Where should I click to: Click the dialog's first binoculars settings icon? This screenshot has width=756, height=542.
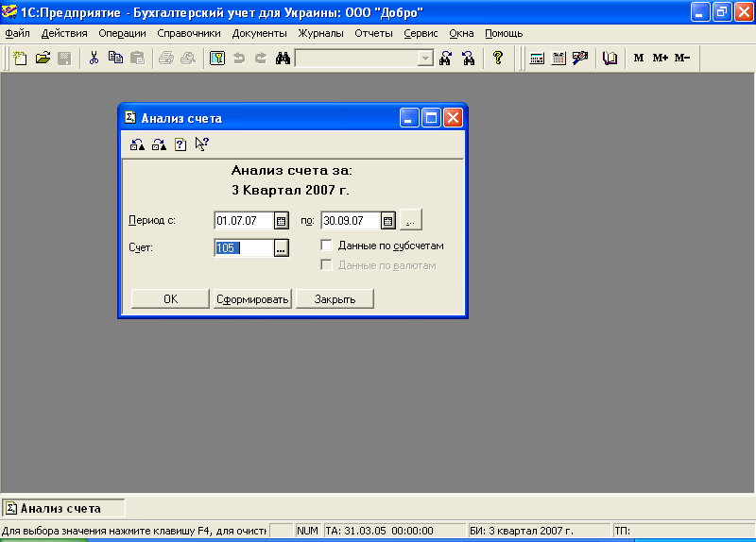[x=137, y=144]
